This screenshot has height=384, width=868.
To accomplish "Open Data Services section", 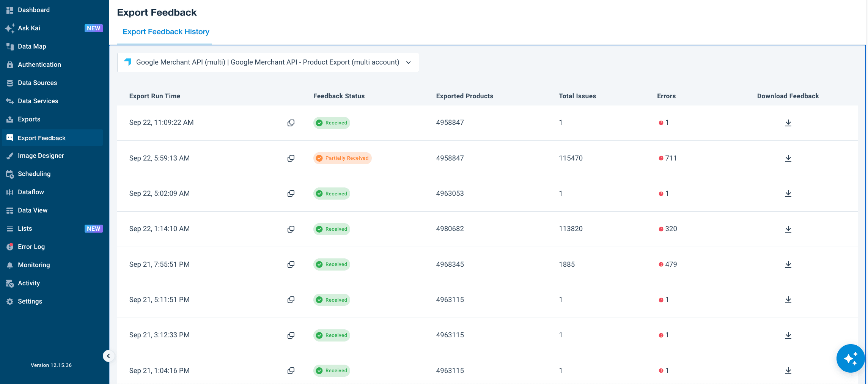I will 38,101.
